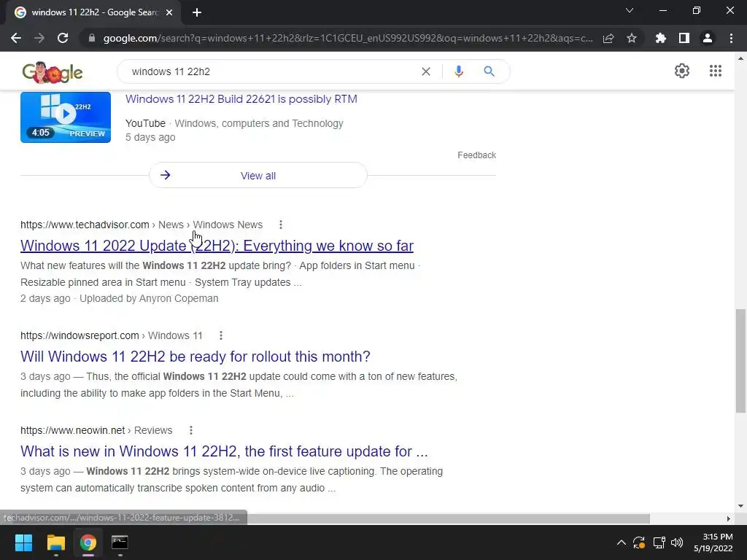Image resolution: width=747 pixels, height=560 pixels.
Task: Go back to the previous page
Action: 16,38
